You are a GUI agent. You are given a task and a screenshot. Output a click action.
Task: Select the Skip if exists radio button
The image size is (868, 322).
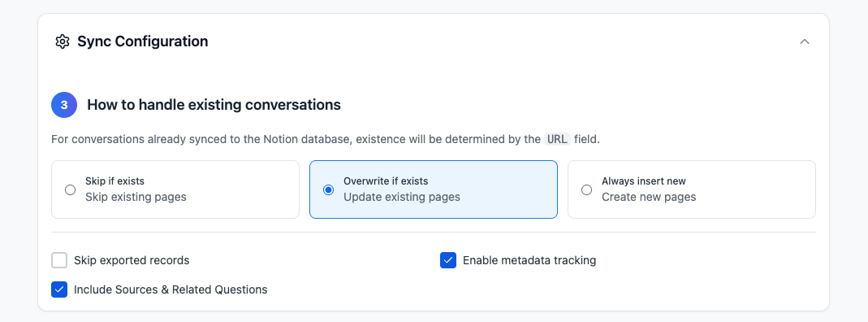[71, 189]
